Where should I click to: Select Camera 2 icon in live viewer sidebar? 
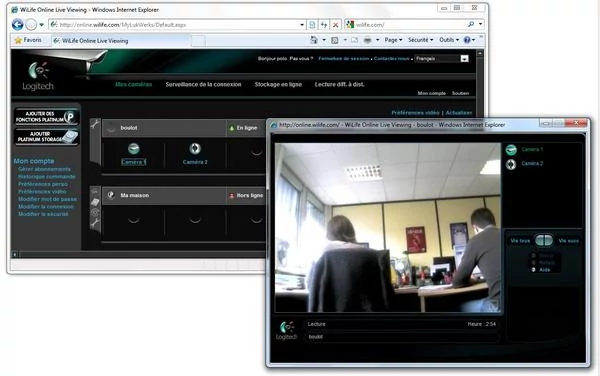click(511, 164)
